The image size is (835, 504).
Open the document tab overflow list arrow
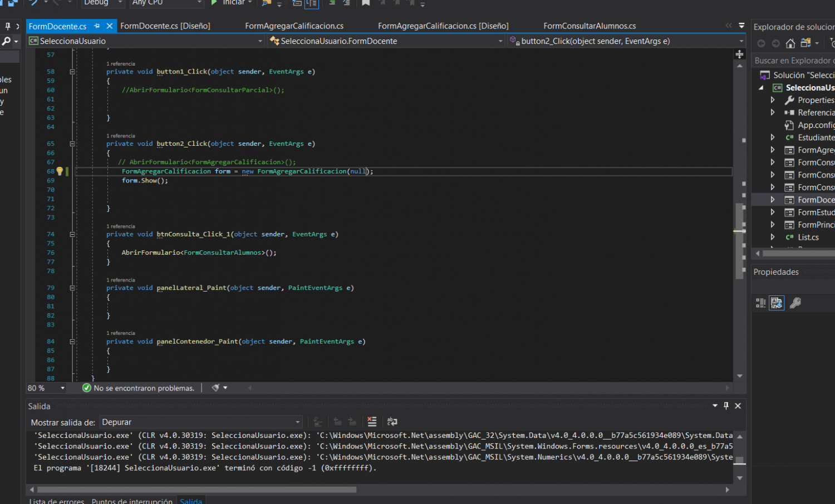tap(741, 26)
